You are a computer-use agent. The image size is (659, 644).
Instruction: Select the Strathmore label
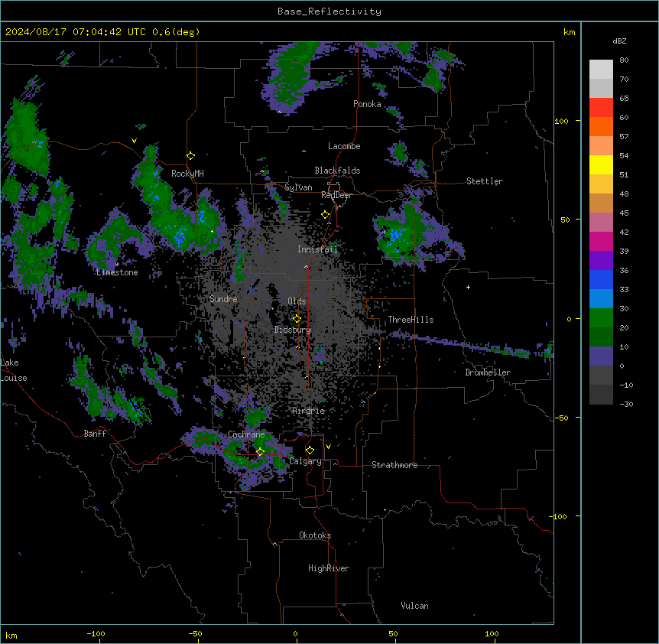pos(394,465)
